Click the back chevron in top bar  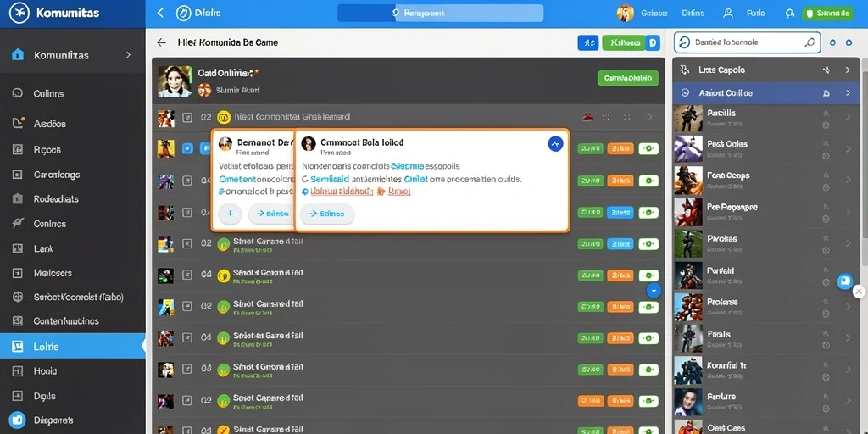pos(160,13)
